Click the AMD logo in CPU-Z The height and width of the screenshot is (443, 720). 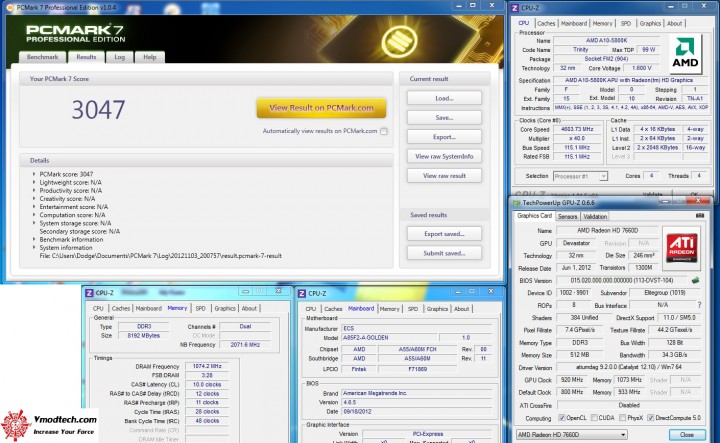click(685, 54)
